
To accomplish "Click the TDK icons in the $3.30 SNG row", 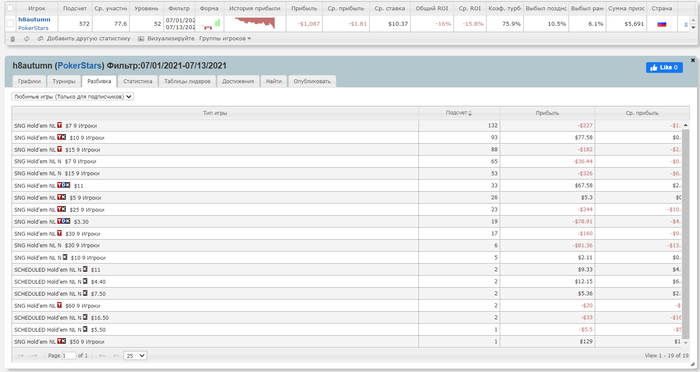I will tap(64, 222).
